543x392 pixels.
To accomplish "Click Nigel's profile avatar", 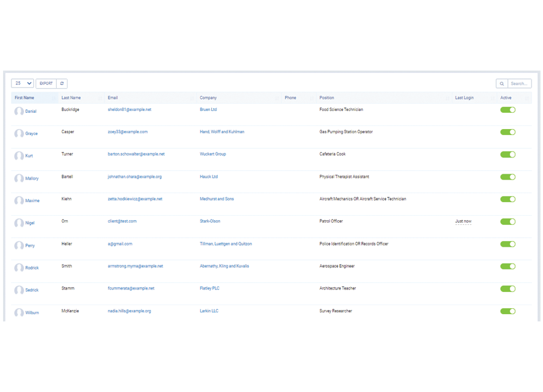I will pyautogui.click(x=19, y=223).
